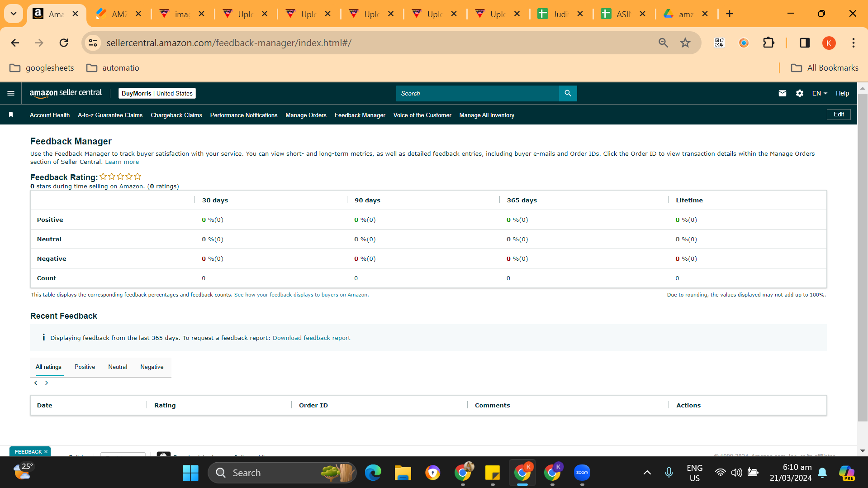Switch to the Positive feedback tab

pyautogui.click(x=85, y=367)
